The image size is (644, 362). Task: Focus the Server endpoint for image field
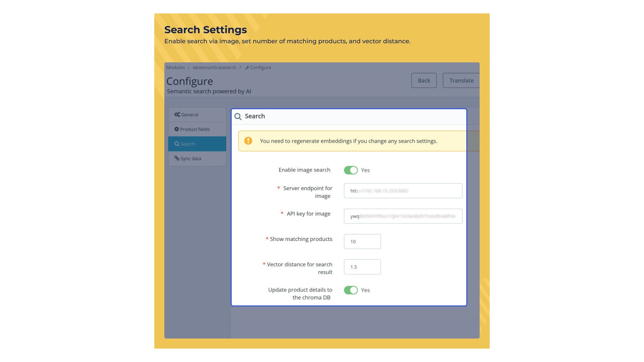403,191
